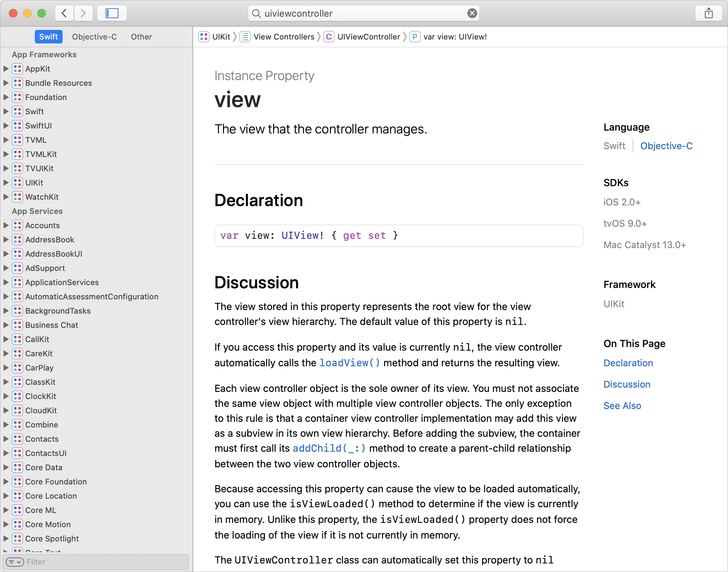
Task: Expand the SwiftUI framework
Action: coord(6,126)
